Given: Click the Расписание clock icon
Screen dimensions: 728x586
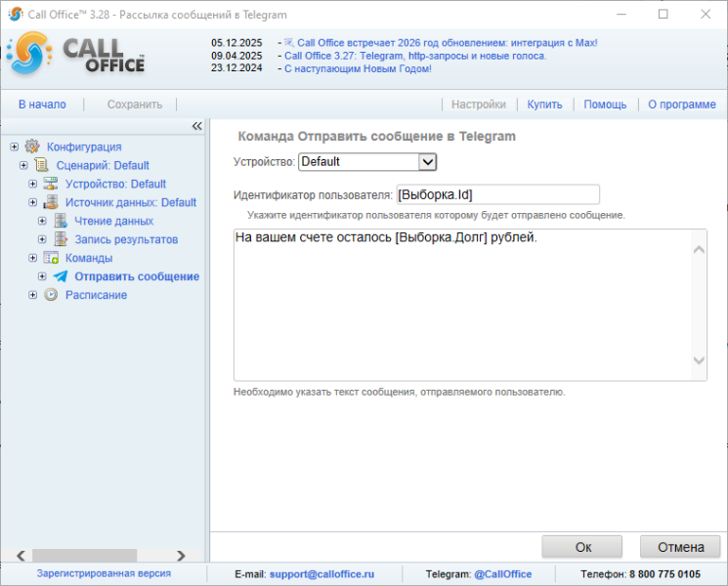Looking at the screenshot, I should point(51,295).
